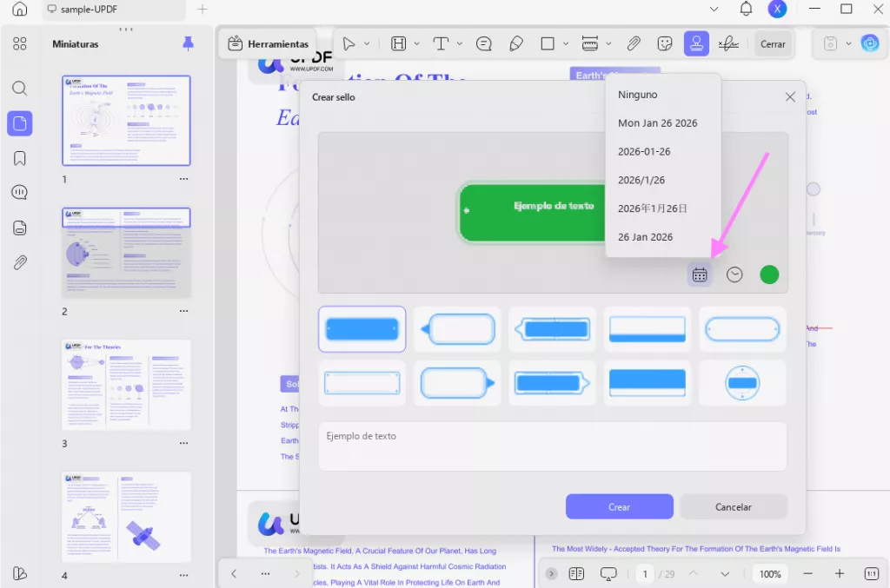This screenshot has height=588, width=890.
Task: Select the bottom-bar rectangle stamp shape
Action: pyautogui.click(x=647, y=329)
